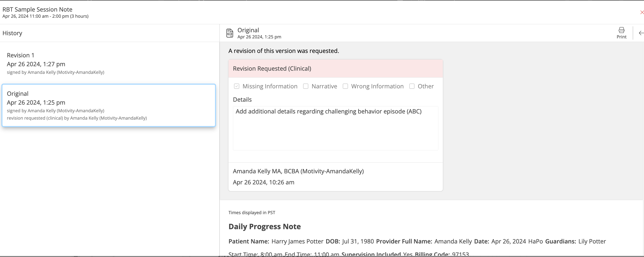Click patient name Harry James Potter

click(297, 241)
